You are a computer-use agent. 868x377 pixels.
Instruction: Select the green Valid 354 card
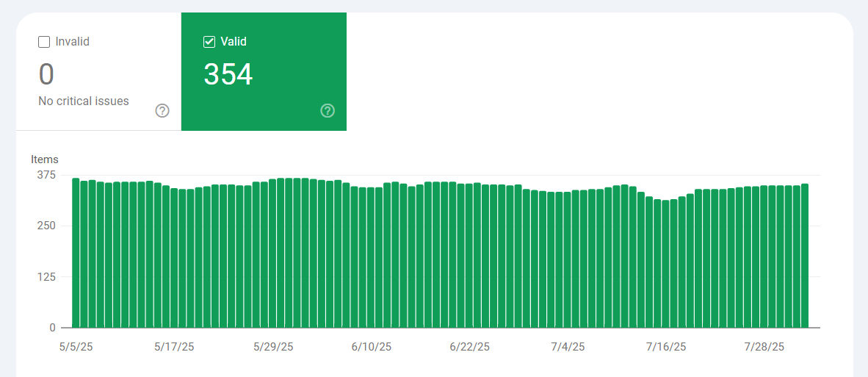(x=264, y=72)
